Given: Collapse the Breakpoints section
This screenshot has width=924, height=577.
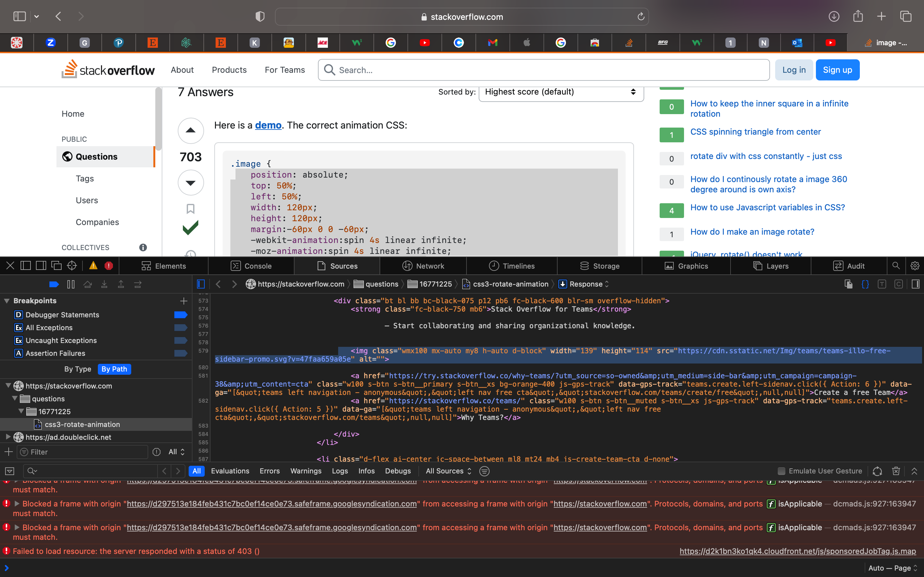Looking at the screenshot, I should pyautogui.click(x=6, y=301).
